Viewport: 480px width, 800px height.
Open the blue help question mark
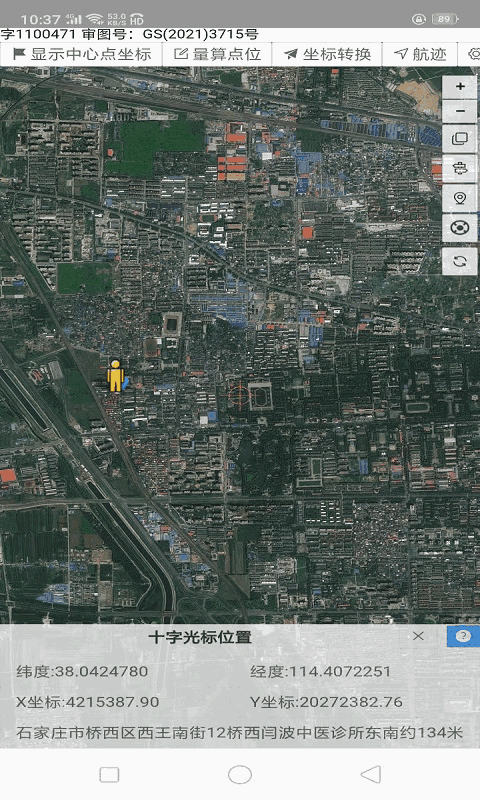coord(463,636)
